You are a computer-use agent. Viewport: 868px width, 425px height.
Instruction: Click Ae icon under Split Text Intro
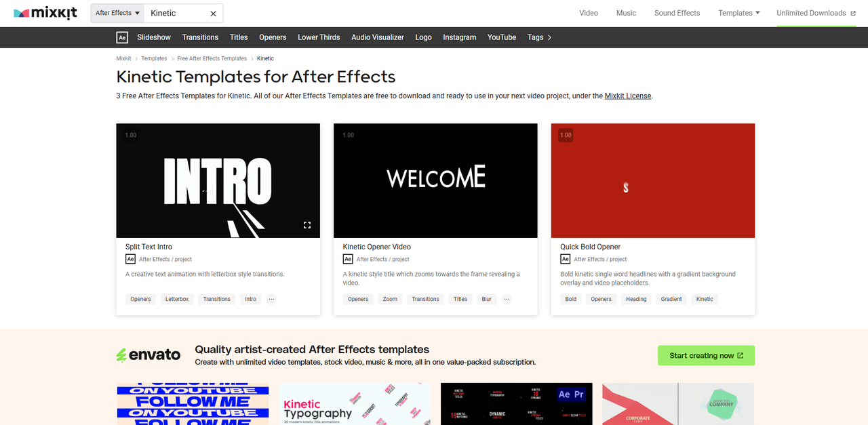click(130, 259)
